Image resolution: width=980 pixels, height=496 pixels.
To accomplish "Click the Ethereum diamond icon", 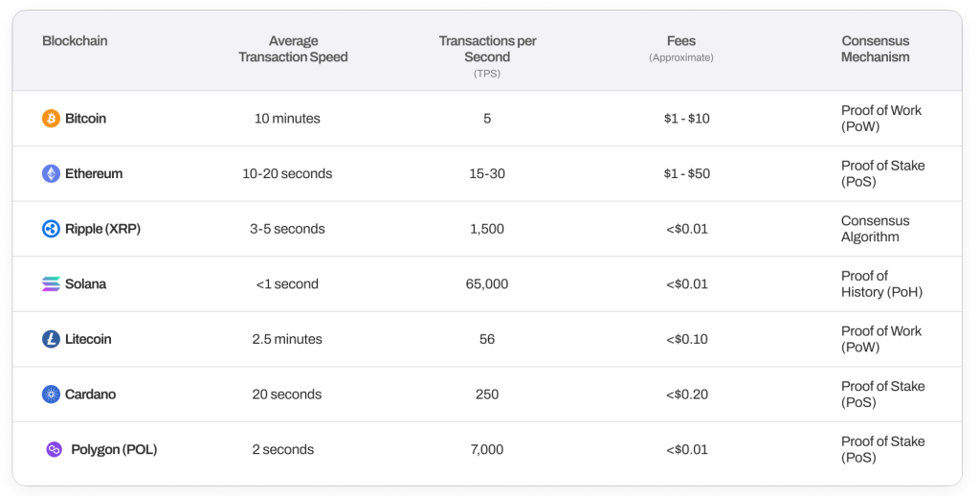I will [51, 174].
